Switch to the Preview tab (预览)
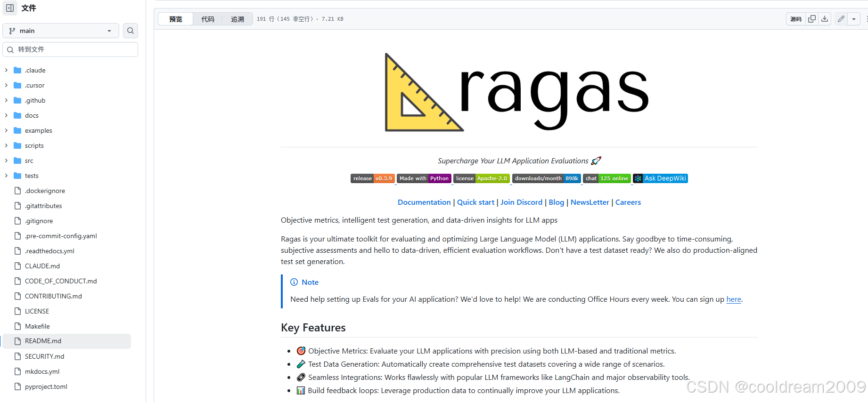868x402 pixels. pos(176,19)
